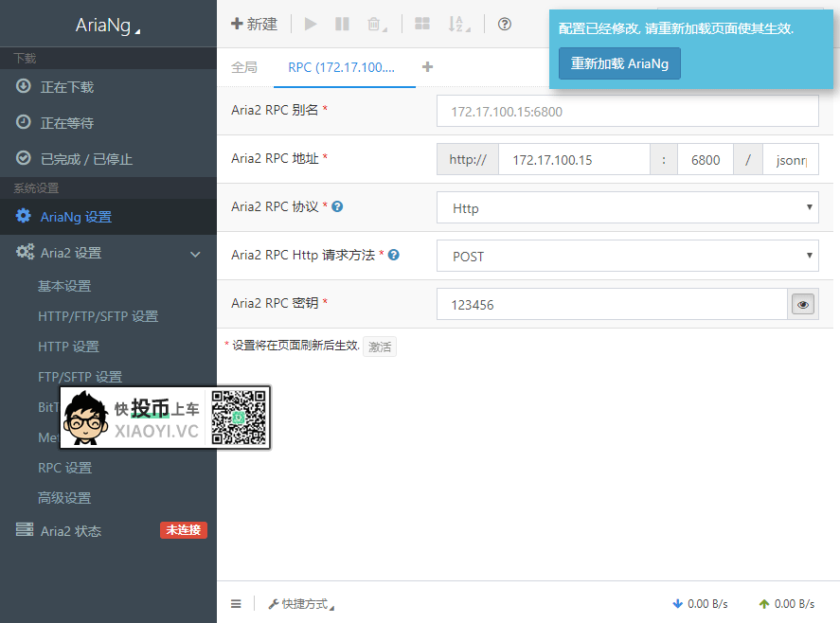The height and width of the screenshot is (623, 840).
Task: Add new RPC profile with plus icon
Action: tap(427, 67)
